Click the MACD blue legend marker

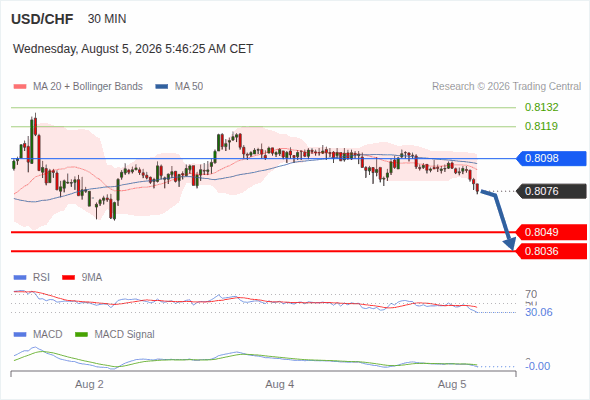pos(20,335)
